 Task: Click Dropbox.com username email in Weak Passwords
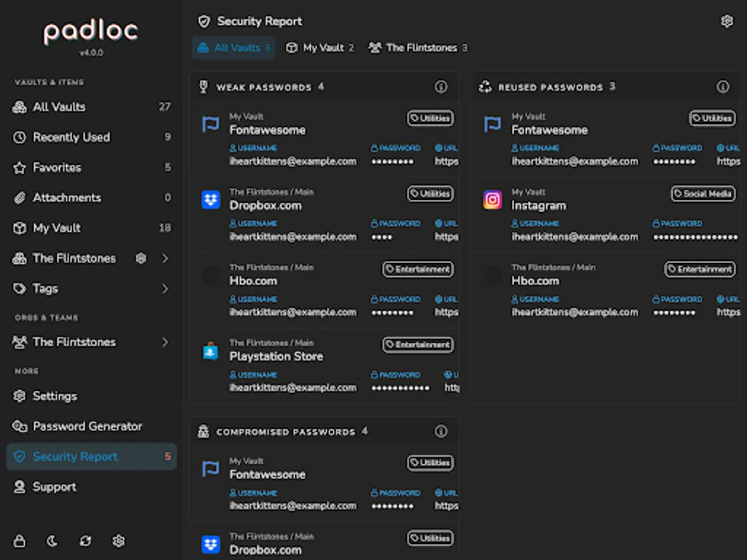[x=293, y=237]
